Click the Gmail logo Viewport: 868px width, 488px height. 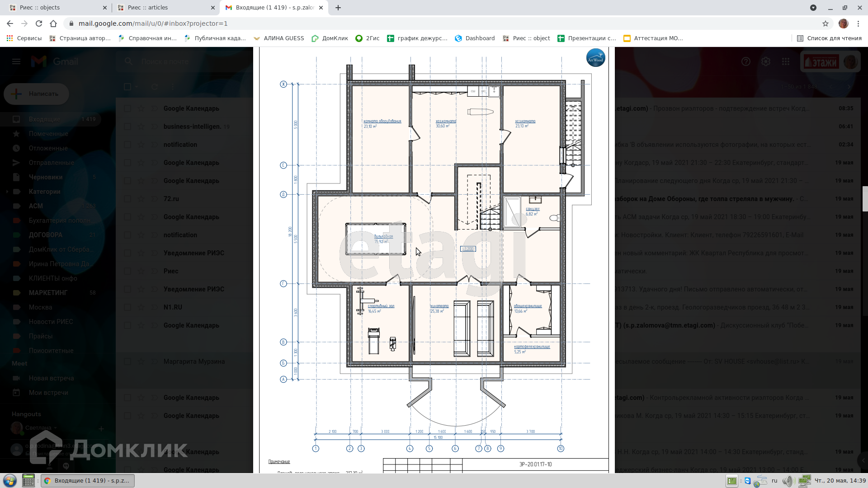pos(55,61)
